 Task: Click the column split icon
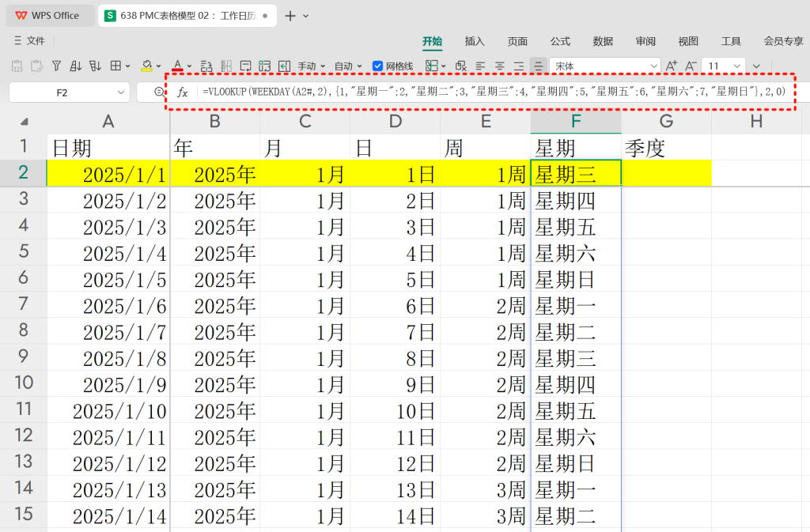226,66
